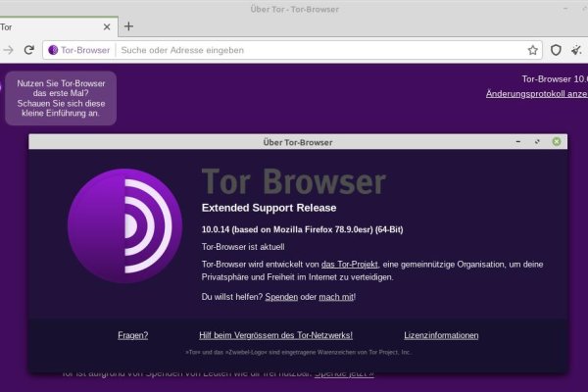Open the security level shield icon
The image size is (588, 392).
pyautogui.click(x=556, y=49)
